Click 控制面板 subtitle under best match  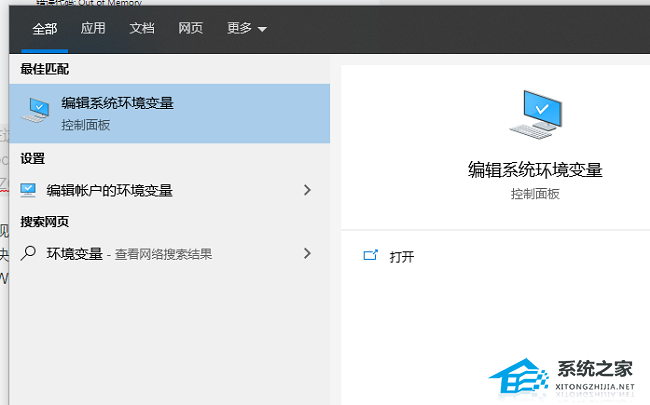pos(86,125)
